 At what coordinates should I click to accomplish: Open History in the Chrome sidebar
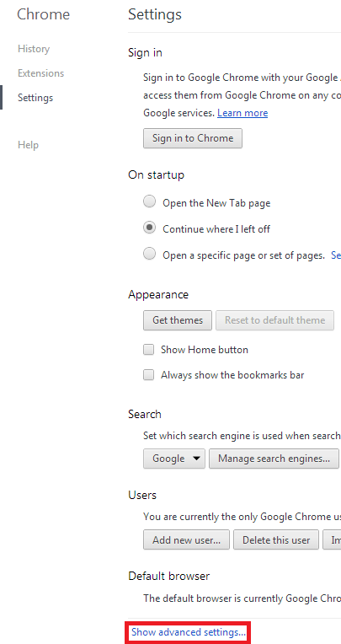[x=34, y=49]
